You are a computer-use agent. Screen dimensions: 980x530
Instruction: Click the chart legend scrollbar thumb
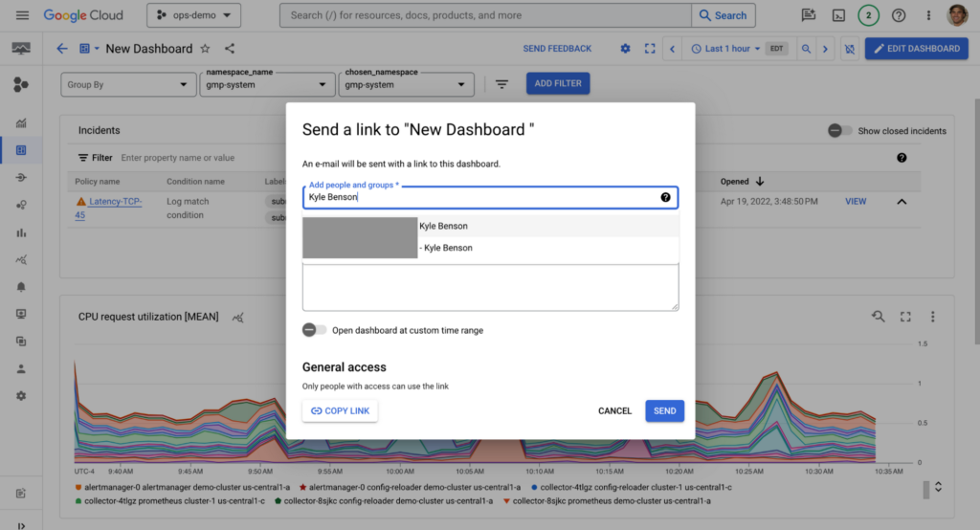(926, 490)
